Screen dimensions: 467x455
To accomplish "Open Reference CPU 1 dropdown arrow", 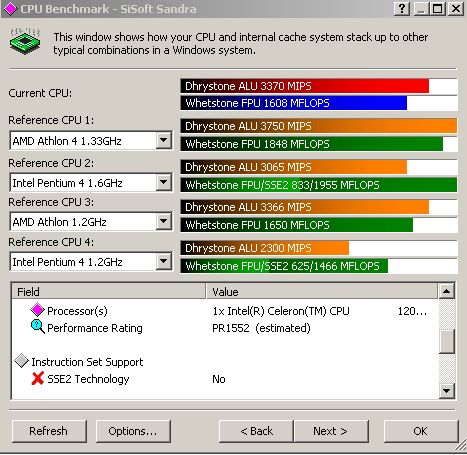I will point(164,140).
